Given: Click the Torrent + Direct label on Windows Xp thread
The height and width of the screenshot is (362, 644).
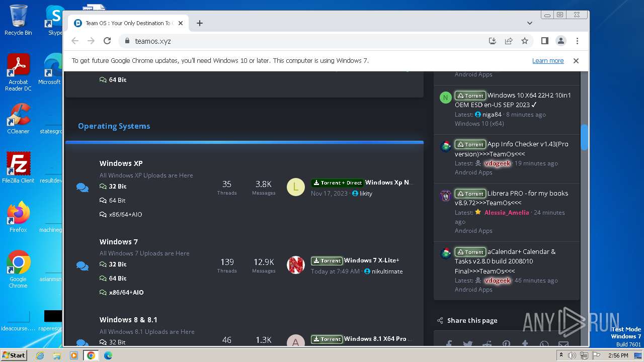Looking at the screenshot, I should pyautogui.click(x=337, y=183).
